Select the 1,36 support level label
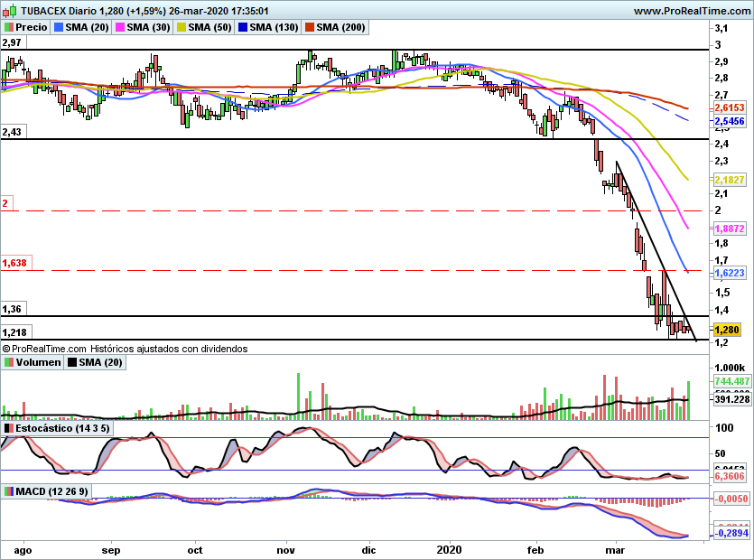This screenshot has height=560, width=754. pos(12,308)
